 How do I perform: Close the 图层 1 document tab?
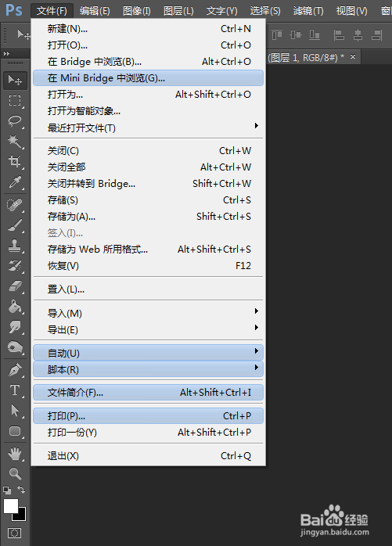(x=353, y=56)
